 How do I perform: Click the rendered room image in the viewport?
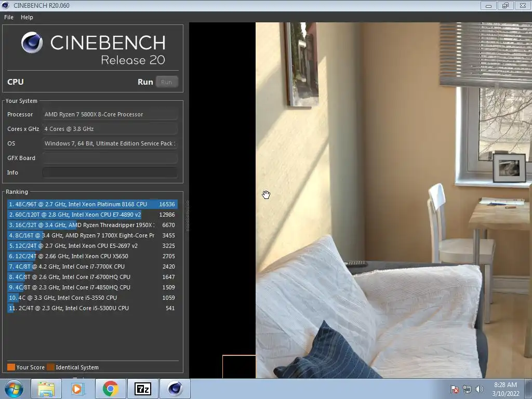[x=394, y=200]
